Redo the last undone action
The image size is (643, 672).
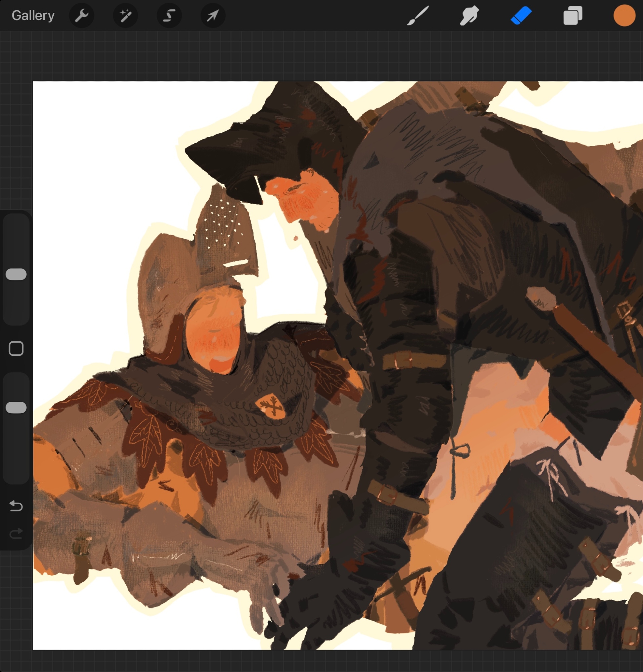pyautogui.click(x=16, y=534)
